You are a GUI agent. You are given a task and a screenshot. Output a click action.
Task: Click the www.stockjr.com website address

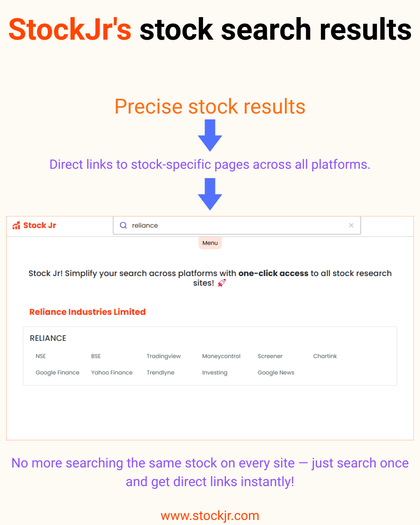click(x=210, y=516)
